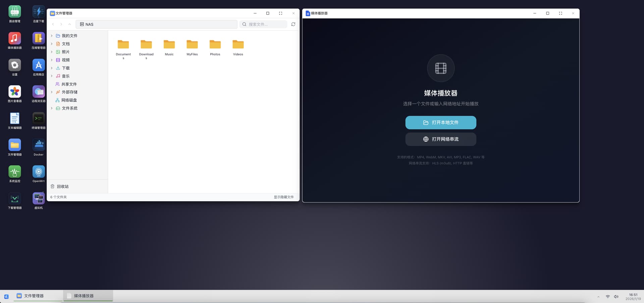Click the 打开本地文件 button
The height and width of the screenshot is (303, 644).
(x=440, y=122)
